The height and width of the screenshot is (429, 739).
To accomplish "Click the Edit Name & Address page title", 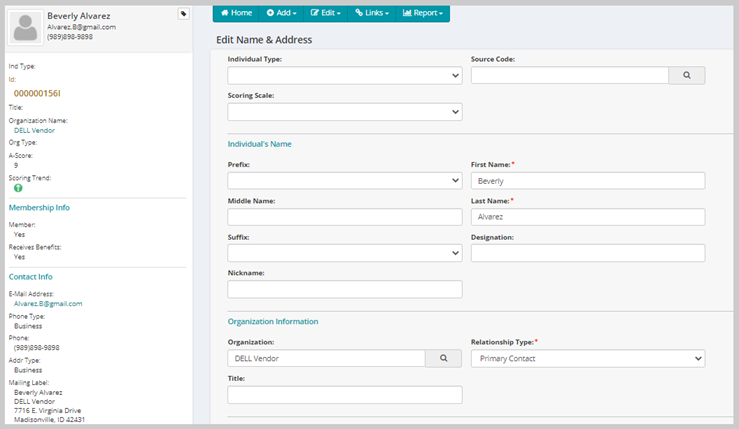I will (264, 40).
